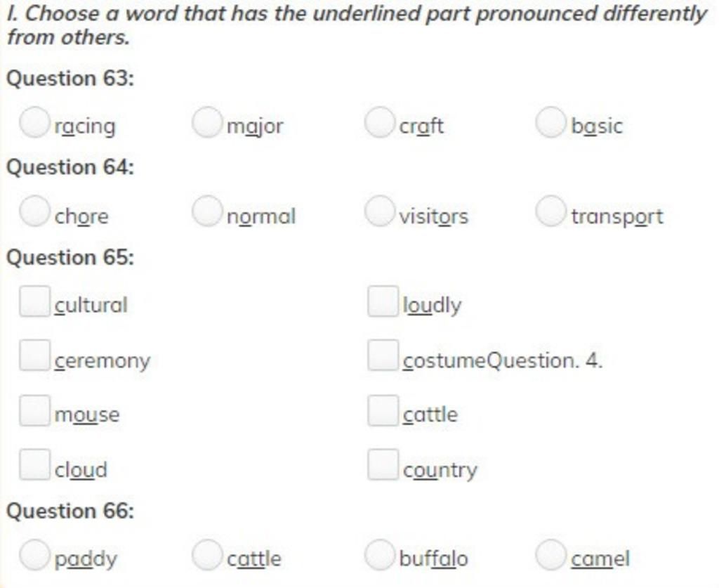Check the 'cultural' checkbox
The image size is (719, 588).
click(35, 301)
